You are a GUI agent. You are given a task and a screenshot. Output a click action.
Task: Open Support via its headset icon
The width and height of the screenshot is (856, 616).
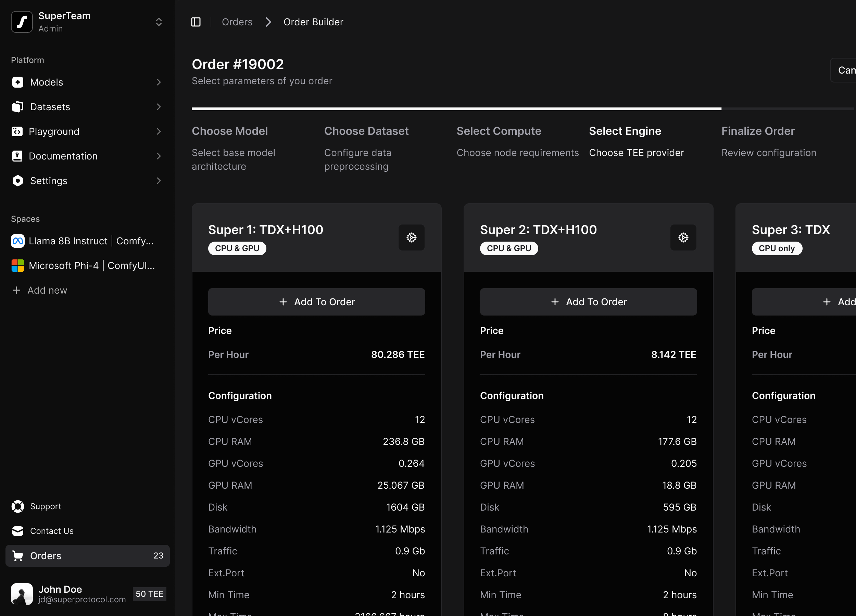click(x=17, y=506)
